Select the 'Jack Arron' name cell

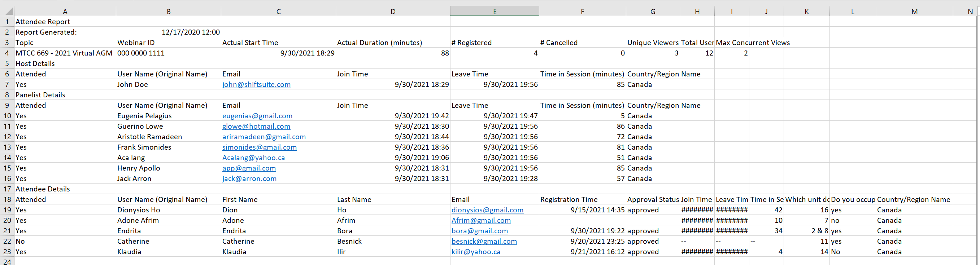169,178
